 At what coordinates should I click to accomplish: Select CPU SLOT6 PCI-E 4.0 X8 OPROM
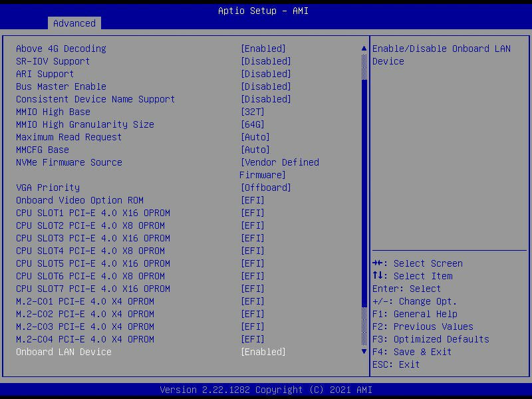[90, 276]
